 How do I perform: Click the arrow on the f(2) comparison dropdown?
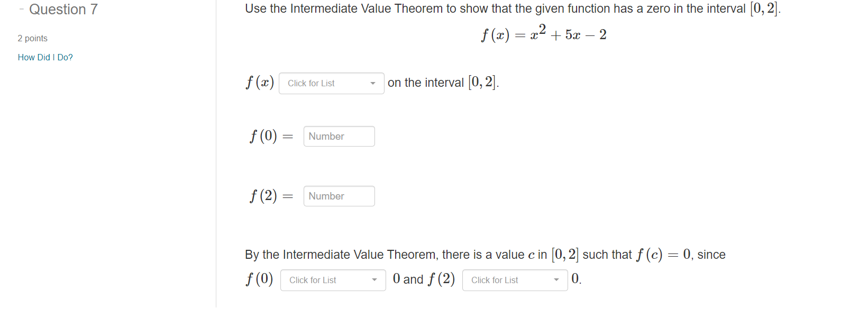[556, 280]
